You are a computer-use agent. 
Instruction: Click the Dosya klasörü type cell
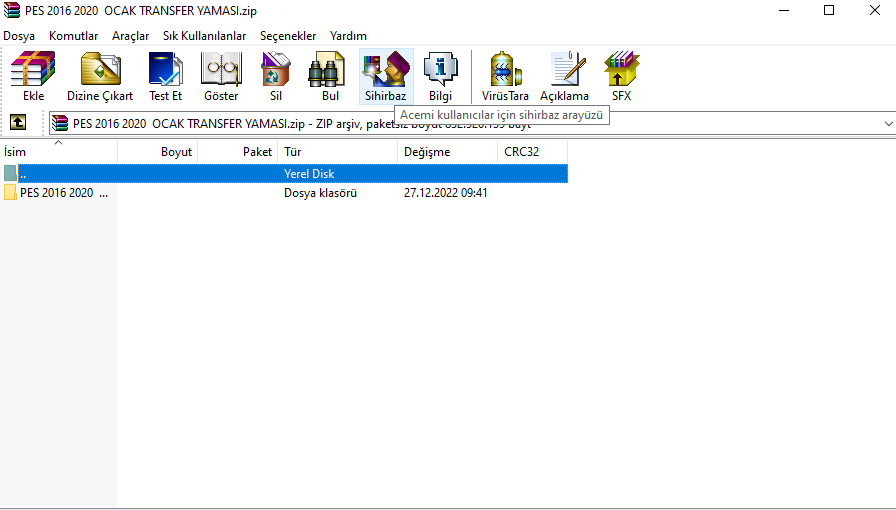pos(320,193)
